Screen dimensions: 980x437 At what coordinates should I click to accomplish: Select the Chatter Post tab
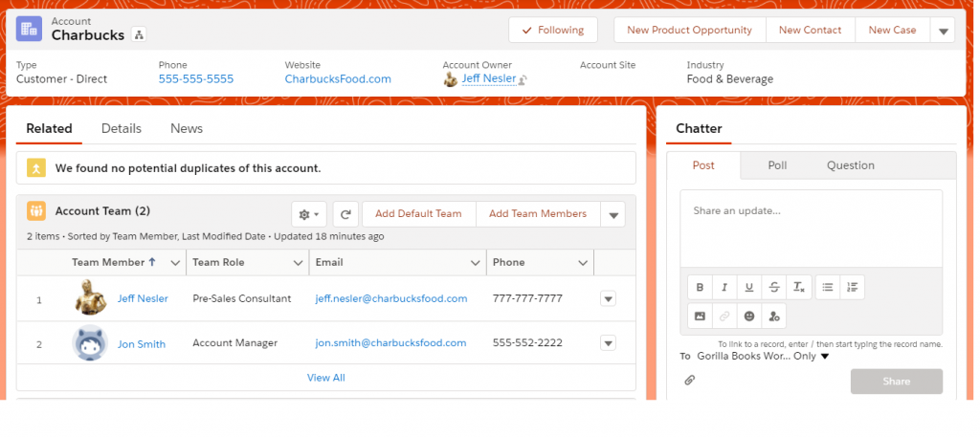pos(703,165)
